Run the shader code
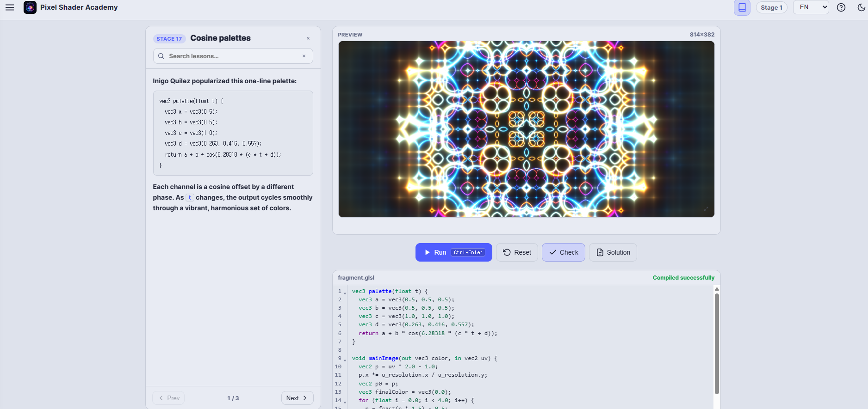Screen dimensions: 868x409 pyautogui.click(x=453, y=252)
